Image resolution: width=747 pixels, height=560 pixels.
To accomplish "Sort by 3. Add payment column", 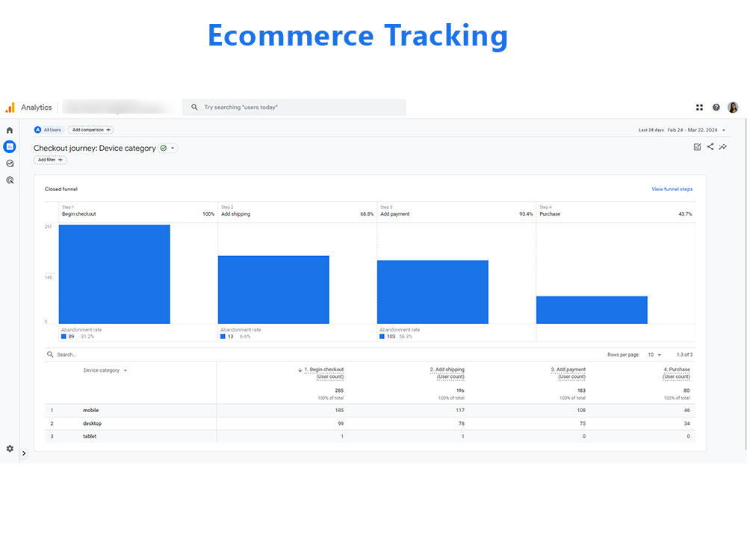I will tap(568, 373).
